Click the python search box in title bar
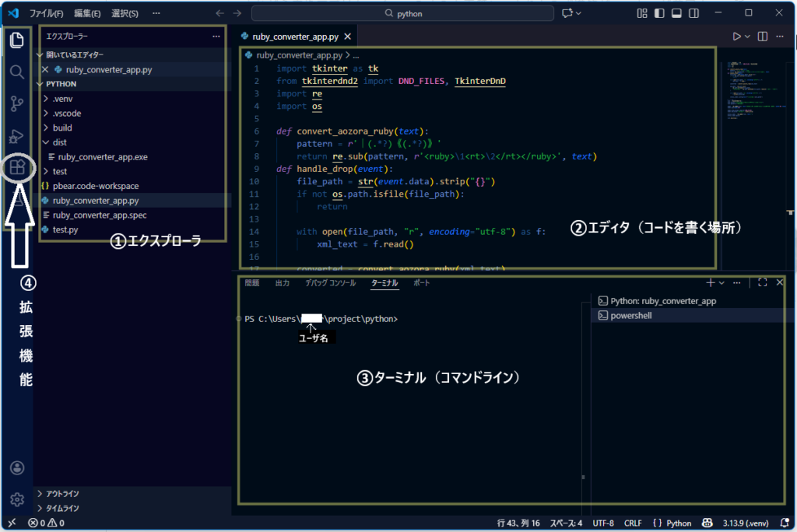This screenshot has width=797, height=532. [402, 13]
